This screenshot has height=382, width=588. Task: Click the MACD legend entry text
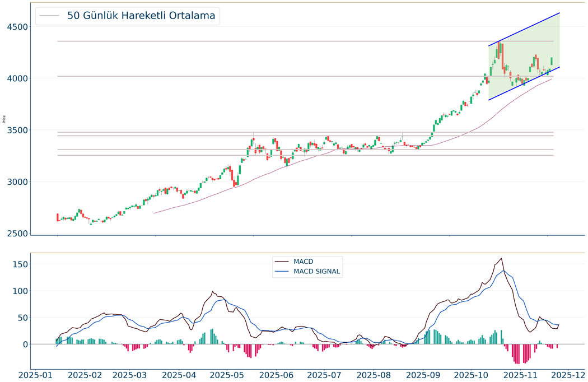pyautogui.click(x=303, y=262)
